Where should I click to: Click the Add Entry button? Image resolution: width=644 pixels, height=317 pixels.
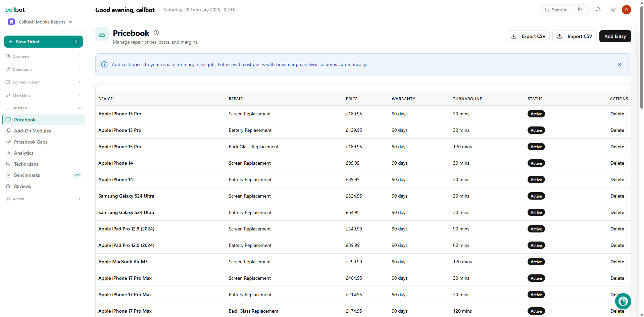tap(615, 36)
